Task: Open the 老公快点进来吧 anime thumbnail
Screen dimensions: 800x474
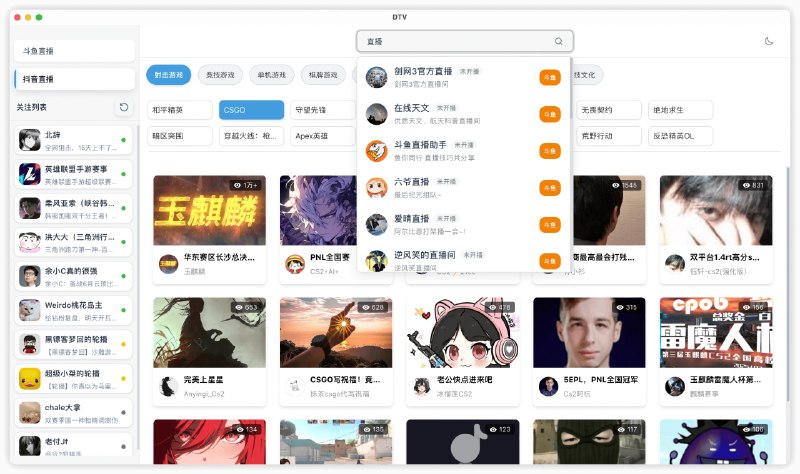Action: click(x=463, y=333)
